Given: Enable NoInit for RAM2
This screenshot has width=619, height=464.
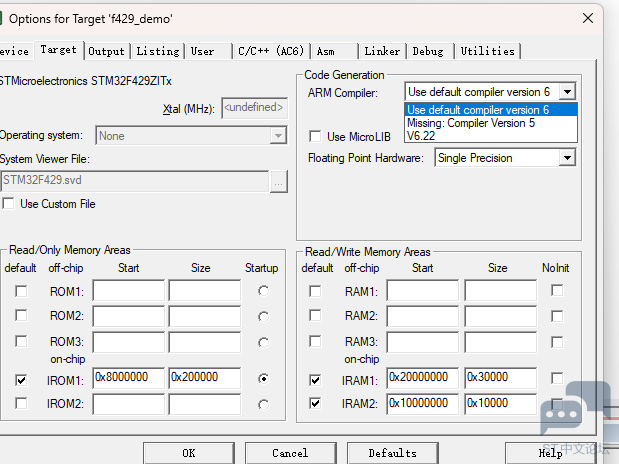Looking at the screenshot, I should pyautogui.click(x=557, y=316).
